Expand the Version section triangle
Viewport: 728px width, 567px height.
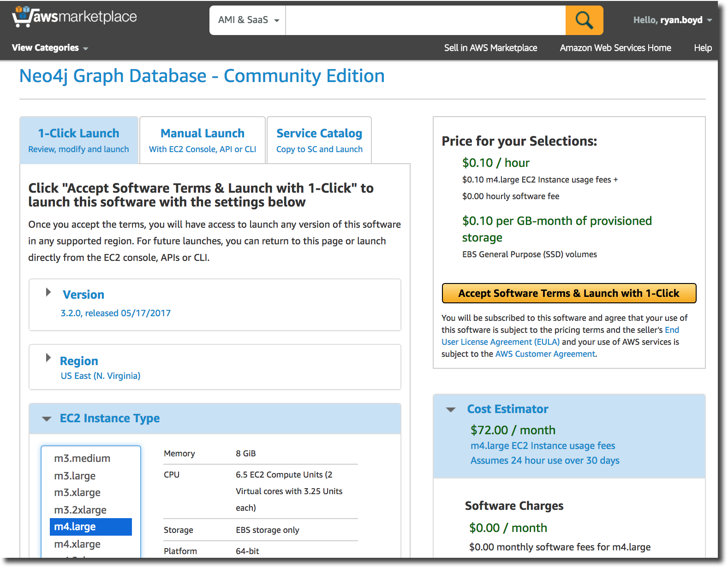coord(48,292)
